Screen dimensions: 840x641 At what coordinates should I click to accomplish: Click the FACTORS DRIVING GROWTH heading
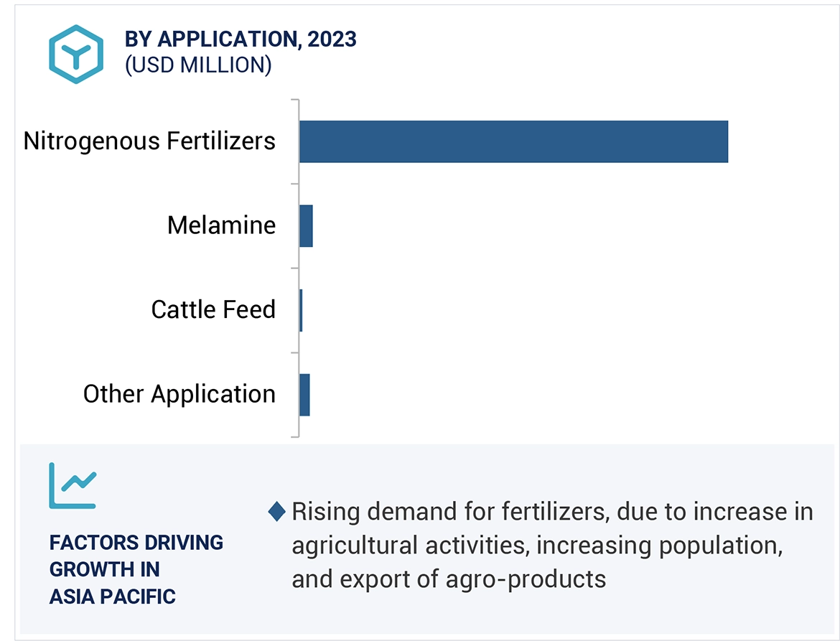click(x=136, y=543)
